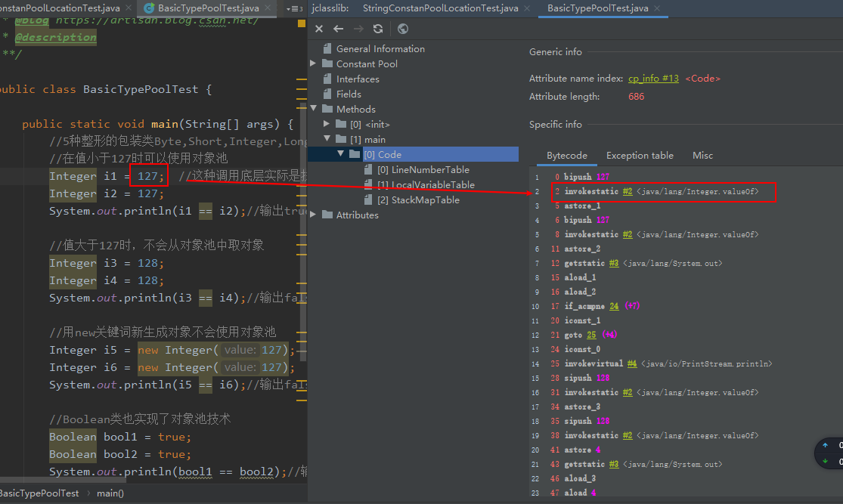Click the Fields file icon
843x504 pixels.
pyautogui.click(x=327, y=94)
